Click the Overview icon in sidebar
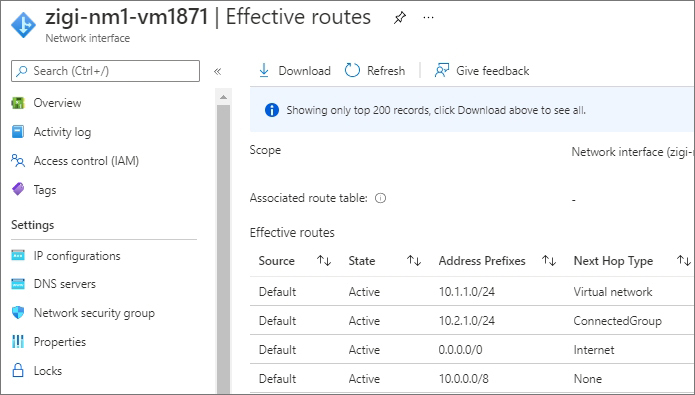The image size is (695, 395). [18, 103]
